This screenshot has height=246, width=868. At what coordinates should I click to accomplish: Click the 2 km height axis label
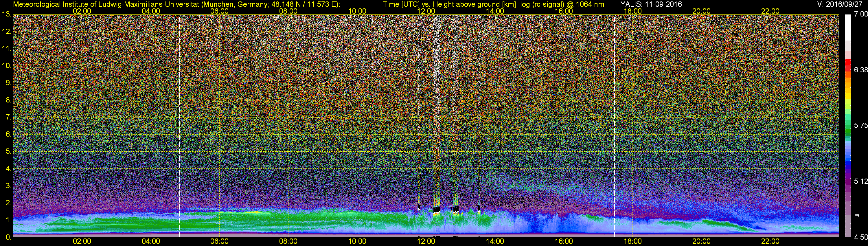pos(8,203)
